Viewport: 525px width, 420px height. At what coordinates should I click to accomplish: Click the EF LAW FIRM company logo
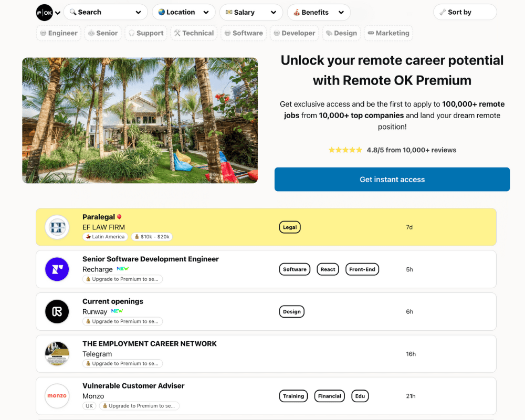coord(57,226)
